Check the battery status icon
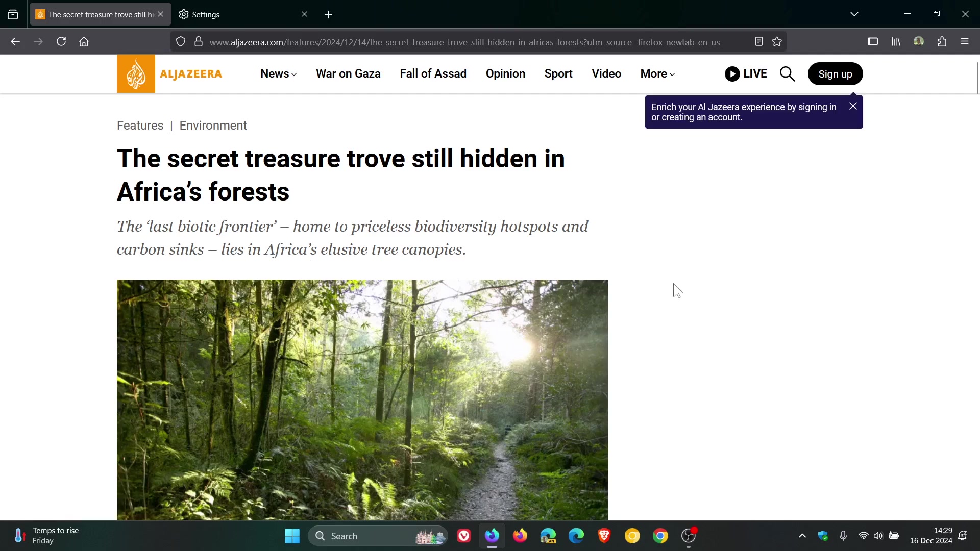980x551 pixels. pyautogui.click(x=894, y=536)
